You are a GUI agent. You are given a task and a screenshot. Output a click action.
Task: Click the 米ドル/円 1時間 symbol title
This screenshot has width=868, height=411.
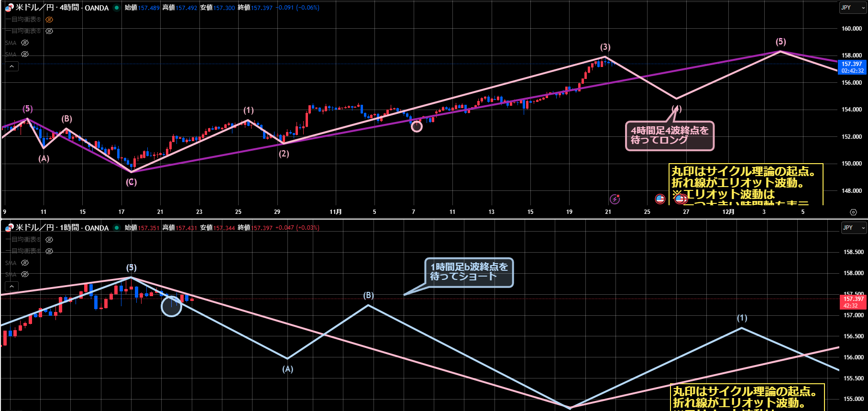62,228
